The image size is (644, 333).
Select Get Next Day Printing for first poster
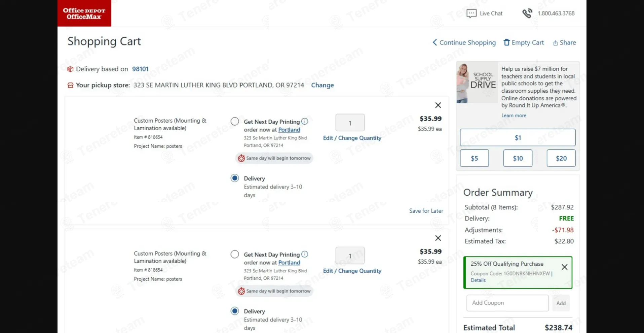tap(235, 121)
